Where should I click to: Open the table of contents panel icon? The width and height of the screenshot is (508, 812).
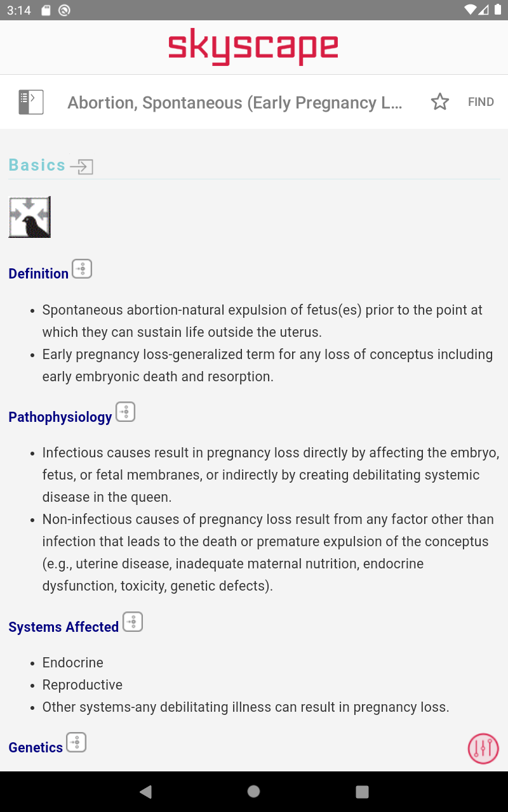point(31,102)
